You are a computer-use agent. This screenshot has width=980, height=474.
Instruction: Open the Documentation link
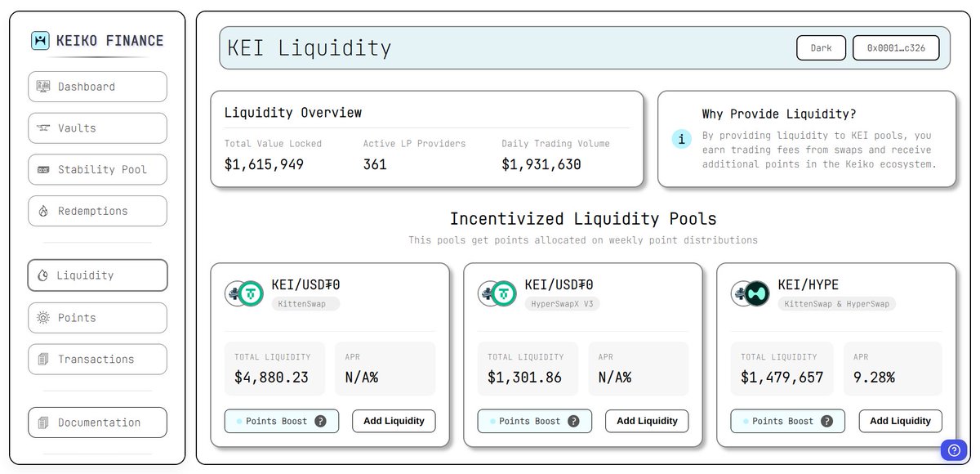(x=97, y=423)
